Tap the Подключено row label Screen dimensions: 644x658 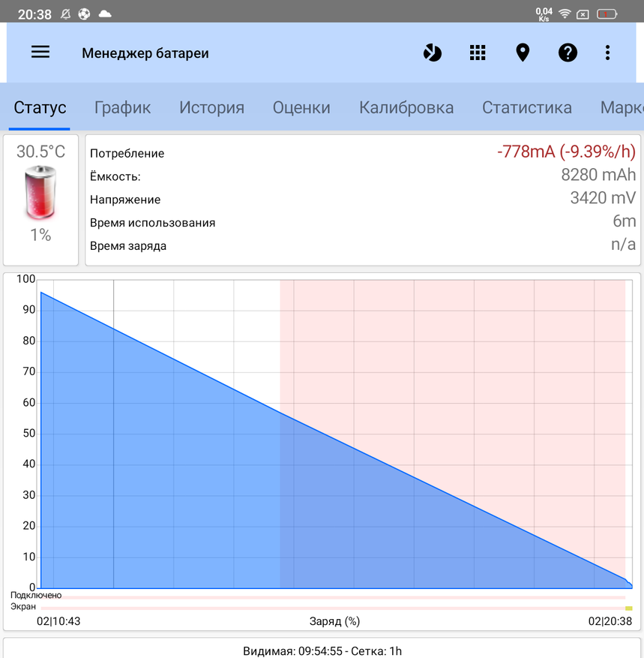click(x=36, y=595)
